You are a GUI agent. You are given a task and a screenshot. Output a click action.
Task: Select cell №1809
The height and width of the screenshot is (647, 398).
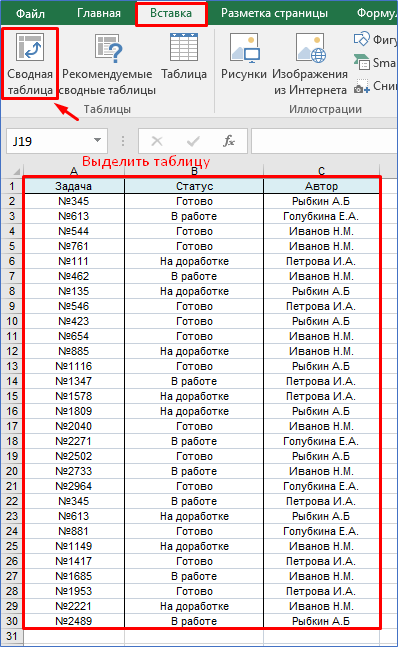click(x=74, y=411)
